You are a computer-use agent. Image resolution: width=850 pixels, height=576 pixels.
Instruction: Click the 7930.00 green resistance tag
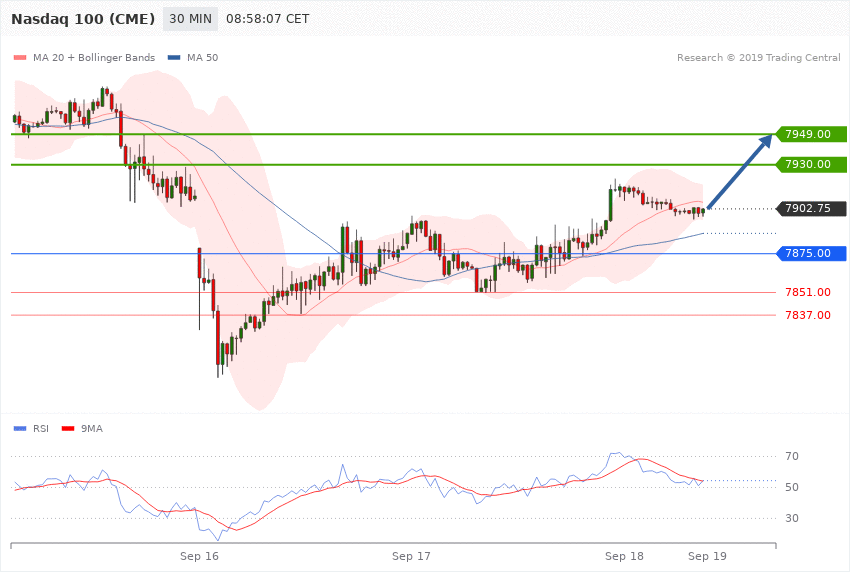(x=811, y=164)
